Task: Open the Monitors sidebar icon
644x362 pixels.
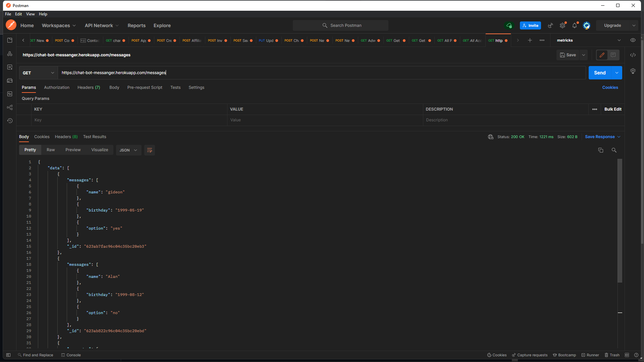Action: 10,94
